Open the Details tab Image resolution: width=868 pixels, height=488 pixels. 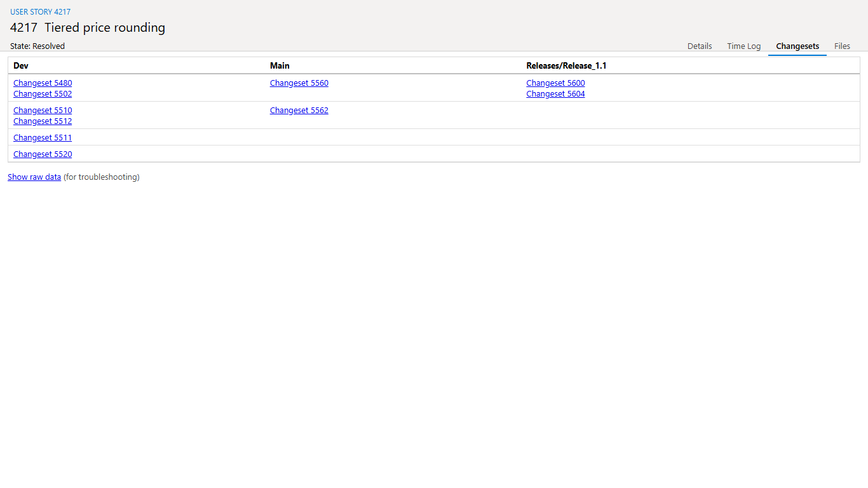[x=700, y=46]
